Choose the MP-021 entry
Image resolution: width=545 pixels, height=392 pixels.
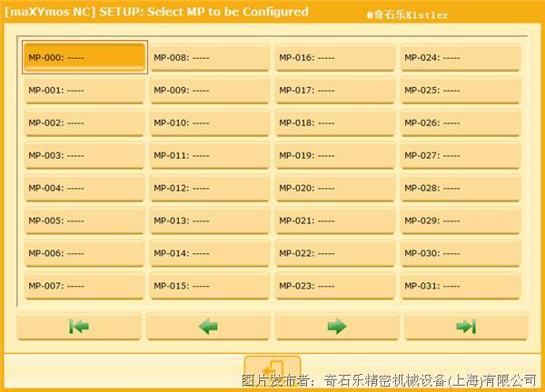[x=335, y=220]
